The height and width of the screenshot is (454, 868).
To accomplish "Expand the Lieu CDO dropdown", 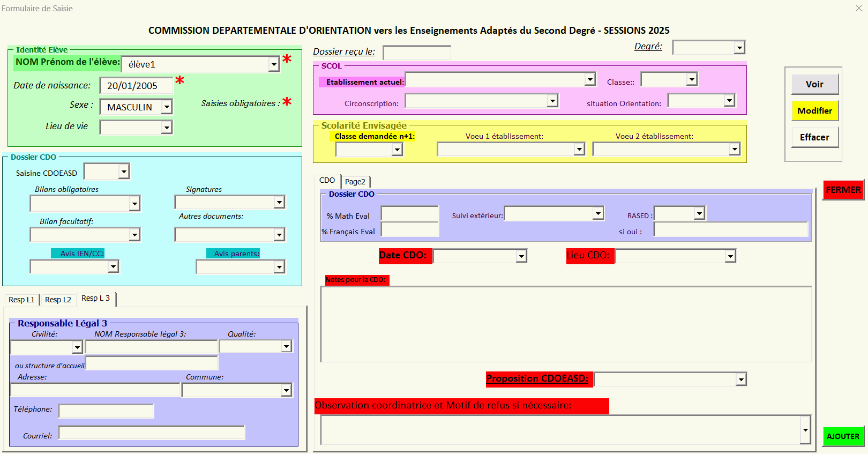I will pos(730,256).
